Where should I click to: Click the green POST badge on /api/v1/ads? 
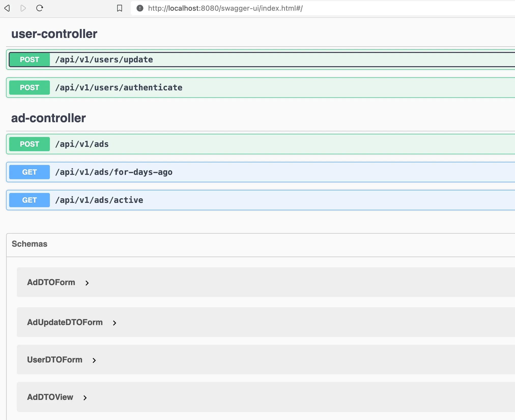(29, 144)
